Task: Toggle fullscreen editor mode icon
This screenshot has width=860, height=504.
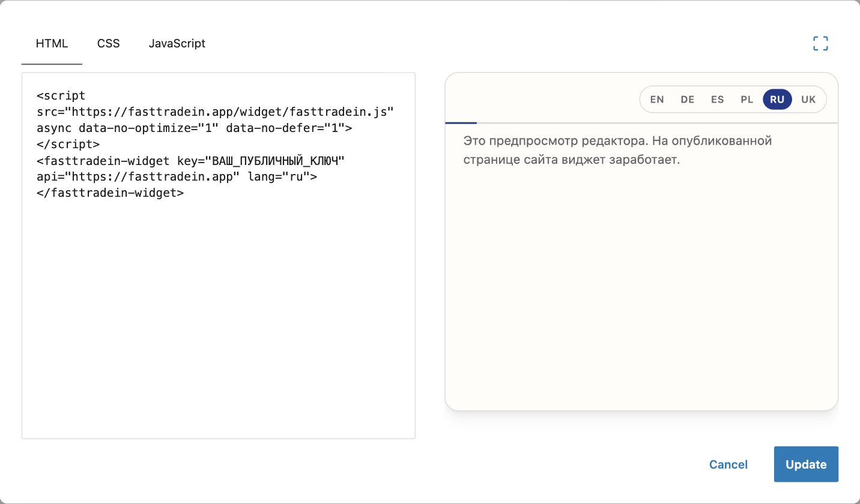Action: [820, 43]
